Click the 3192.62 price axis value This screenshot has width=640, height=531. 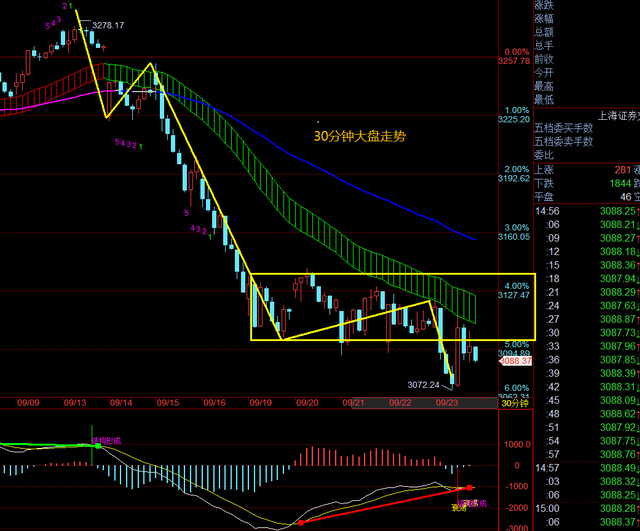point(514,178)
